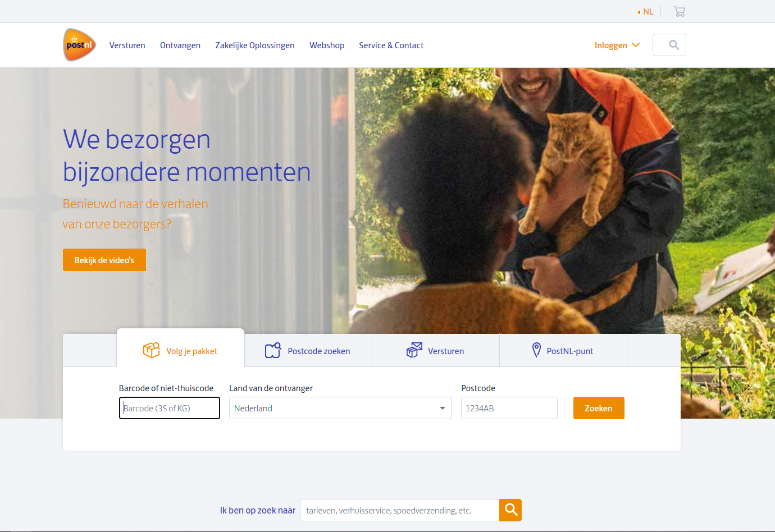
Task: Click the Versturen parcel-envelope icon
Action: point(414,350)
